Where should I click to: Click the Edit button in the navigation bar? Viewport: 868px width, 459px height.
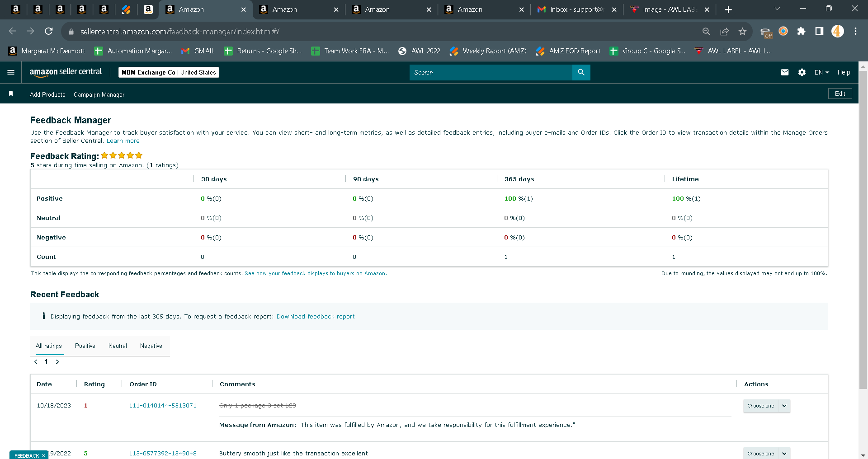tap(840, 94)
